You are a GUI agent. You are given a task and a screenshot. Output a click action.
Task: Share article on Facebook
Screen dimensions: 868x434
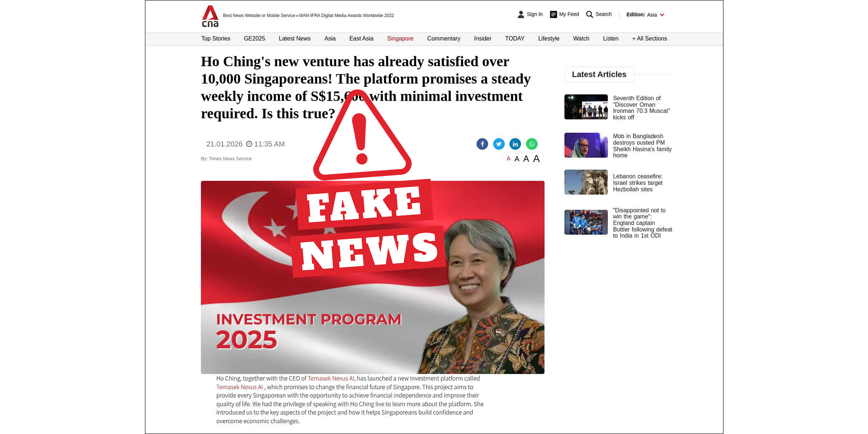click(482, 144)
